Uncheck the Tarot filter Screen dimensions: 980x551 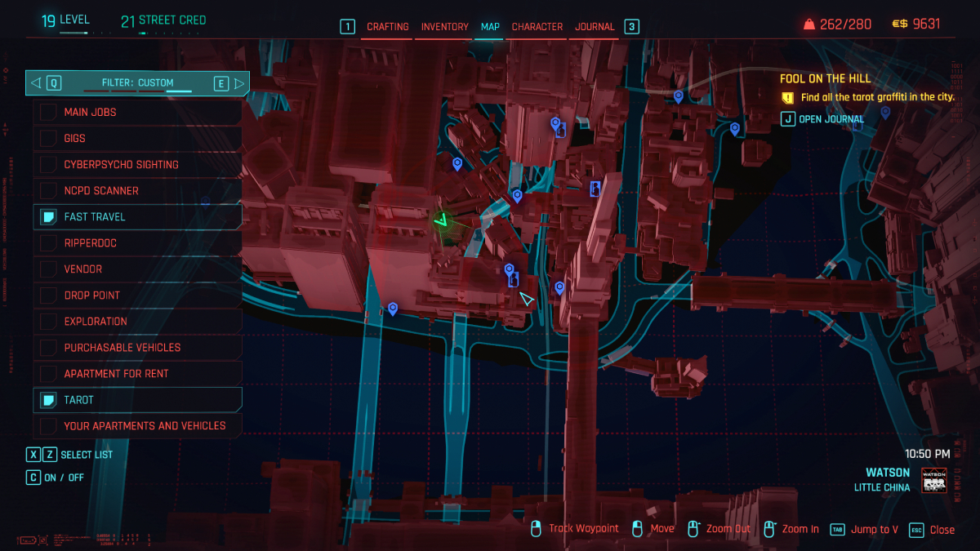(x=49, y=400)
